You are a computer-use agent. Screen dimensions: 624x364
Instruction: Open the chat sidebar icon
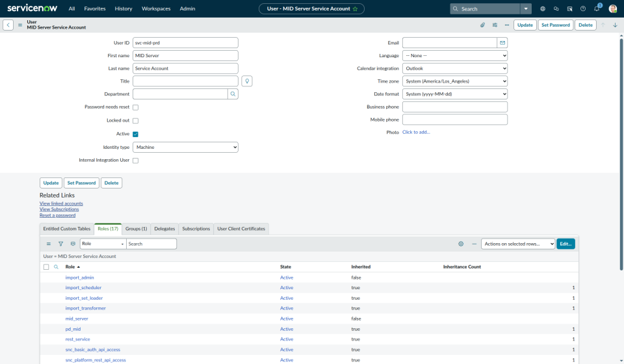556,8
